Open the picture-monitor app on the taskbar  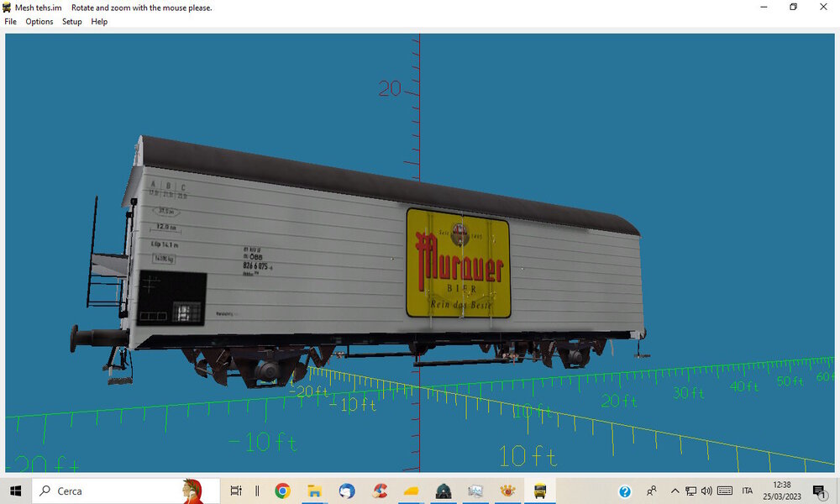(475, 491)
